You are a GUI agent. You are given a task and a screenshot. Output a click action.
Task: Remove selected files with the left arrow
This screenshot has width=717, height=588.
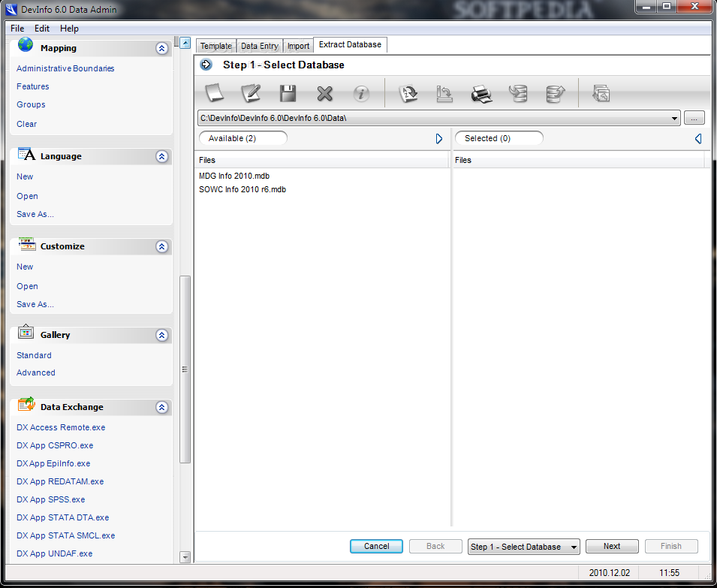point(698,138)
